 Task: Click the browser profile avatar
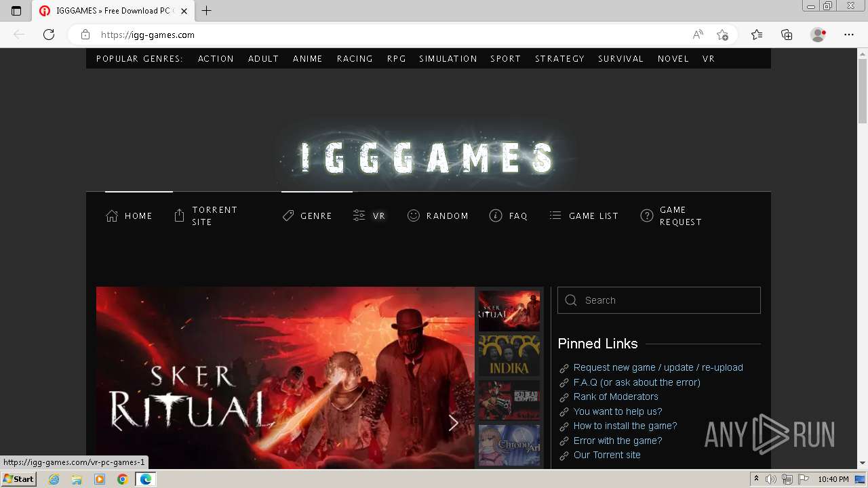818,35
